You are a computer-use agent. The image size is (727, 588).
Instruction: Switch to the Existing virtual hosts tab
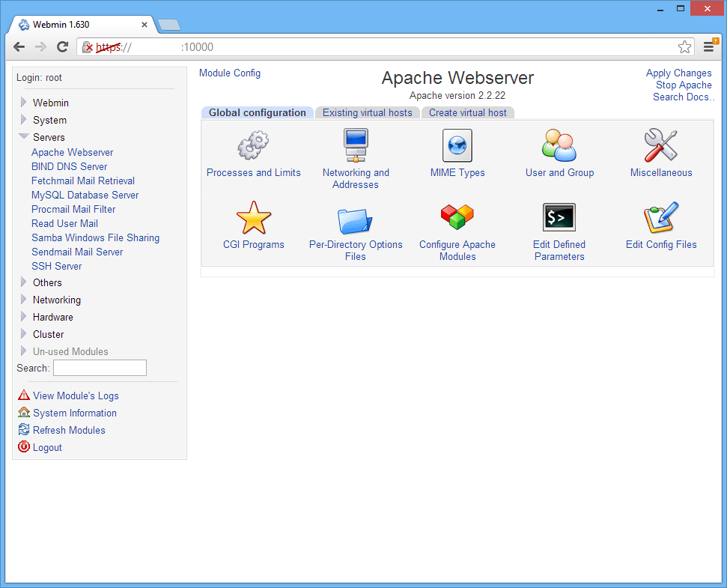tap(367, 112)
